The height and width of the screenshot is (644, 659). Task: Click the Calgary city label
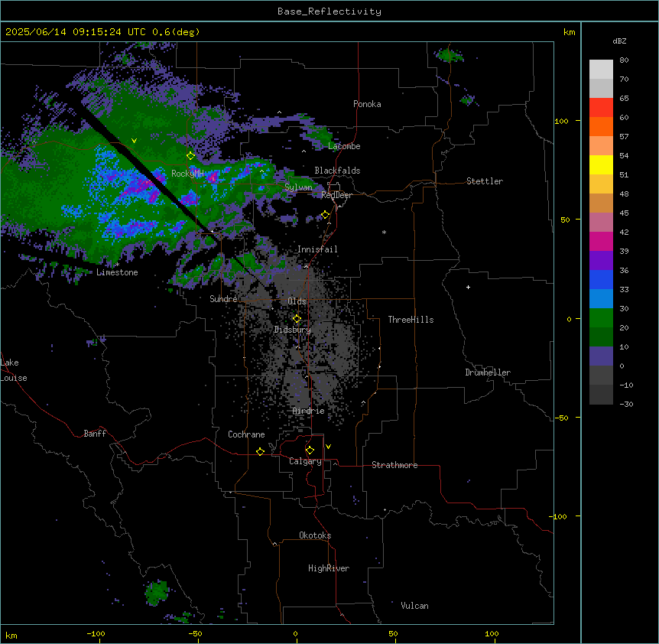point(305,461)
